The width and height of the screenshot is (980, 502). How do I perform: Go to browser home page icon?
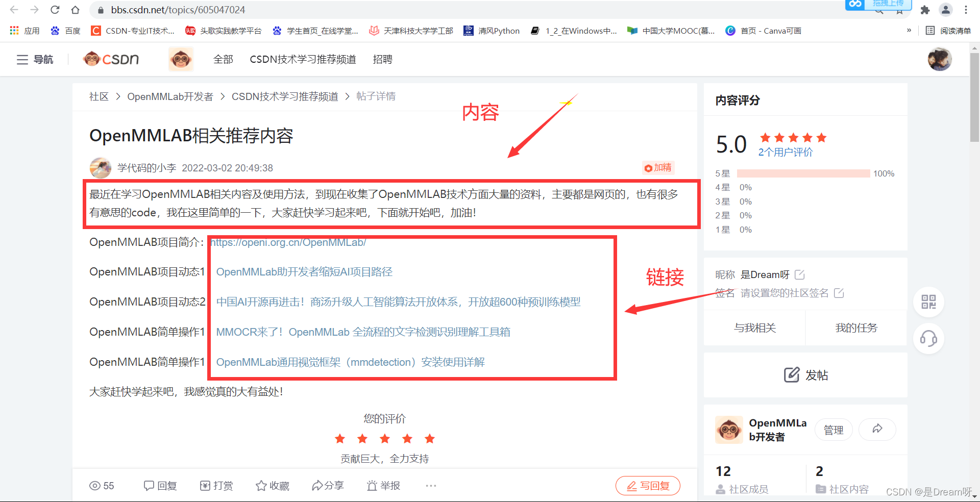click(x=75, y=10)
